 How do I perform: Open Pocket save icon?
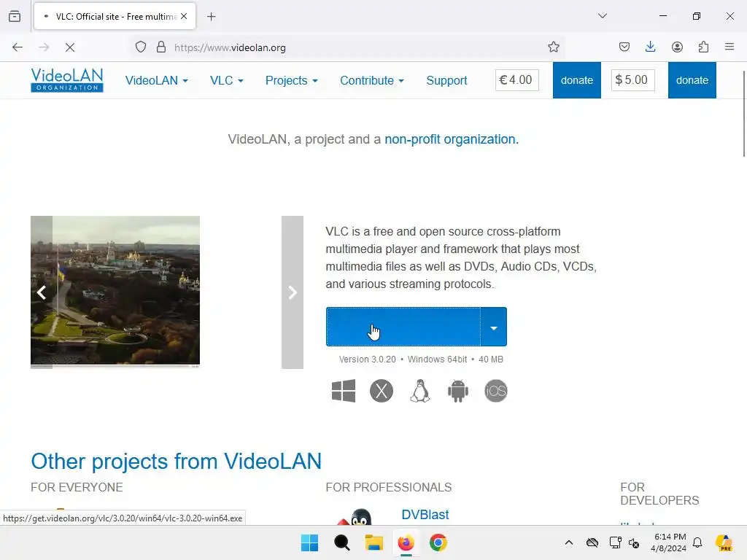[x=624, y=47]
